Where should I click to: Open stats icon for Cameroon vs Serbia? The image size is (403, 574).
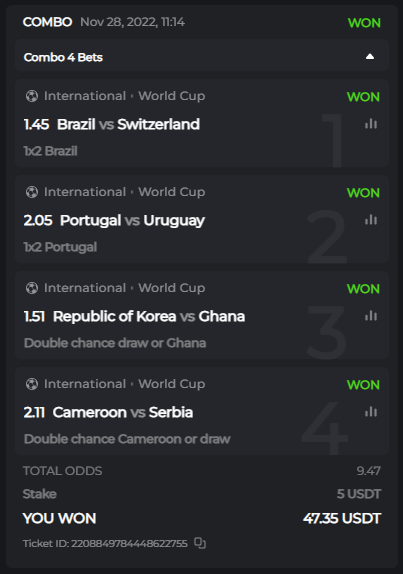click(371, 411)
